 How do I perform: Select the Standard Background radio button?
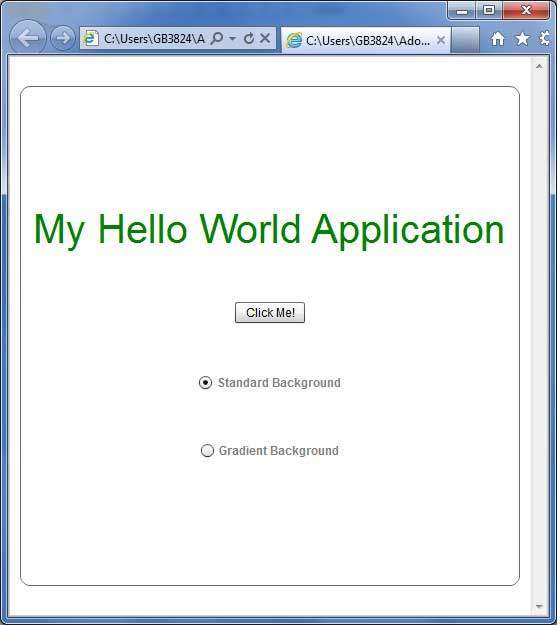(205, 383)
